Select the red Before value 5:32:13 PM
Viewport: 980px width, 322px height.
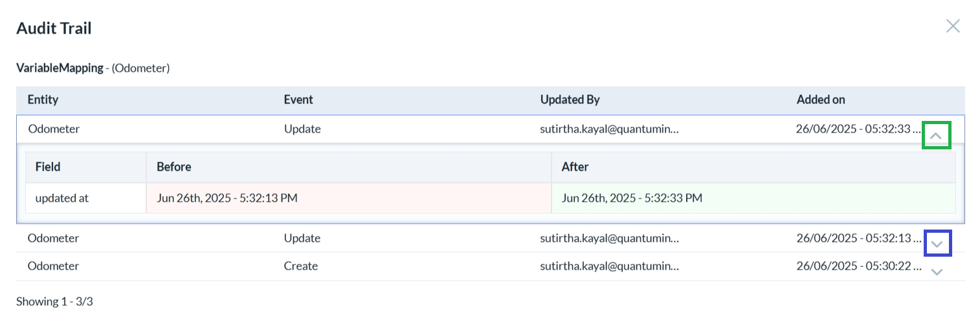pos(227,198)
